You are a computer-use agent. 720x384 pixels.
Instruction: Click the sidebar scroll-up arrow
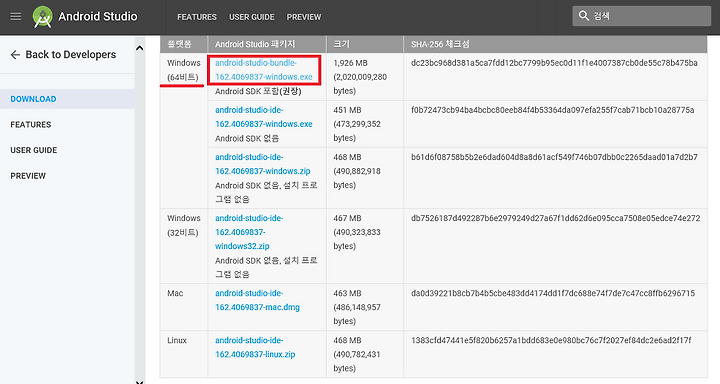140,48
